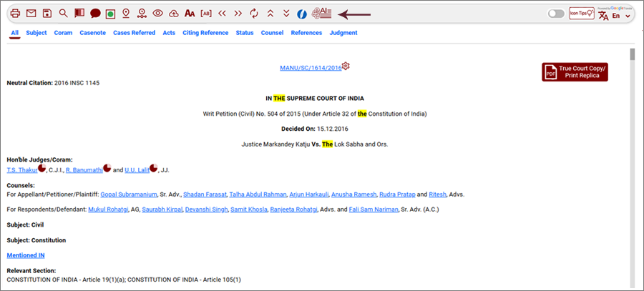Switch to the References tab
The width and height of the screenshot is (644, 291).
306,33
